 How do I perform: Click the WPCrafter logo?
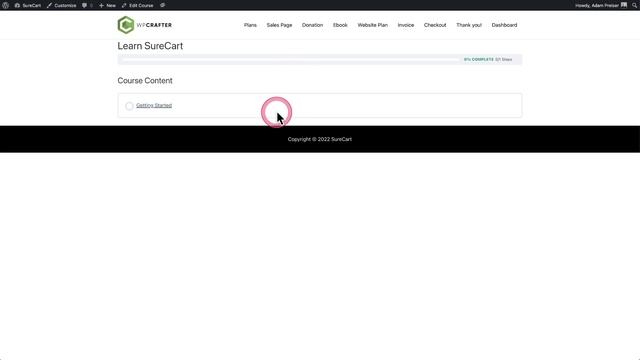point(145,25)
